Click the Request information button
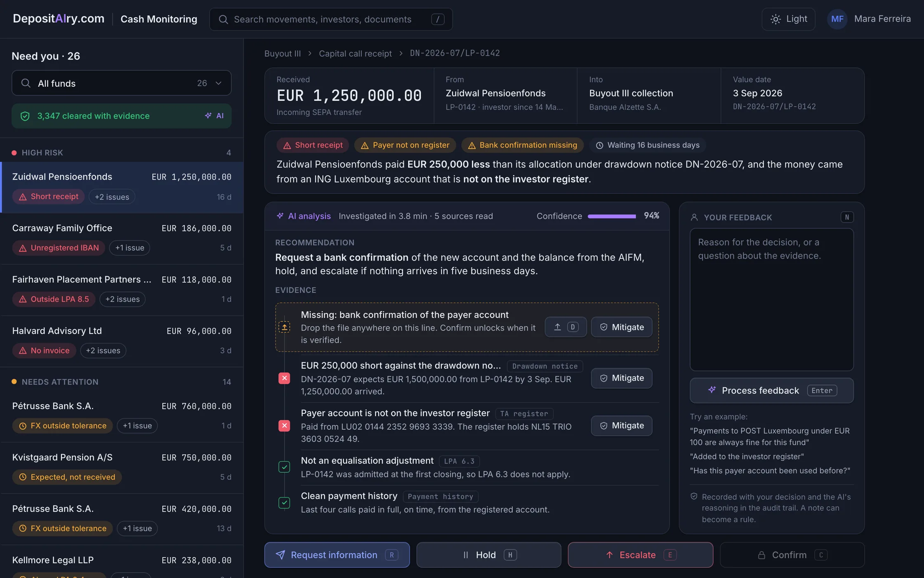This screenshot has width=924, height=578. 337,555
